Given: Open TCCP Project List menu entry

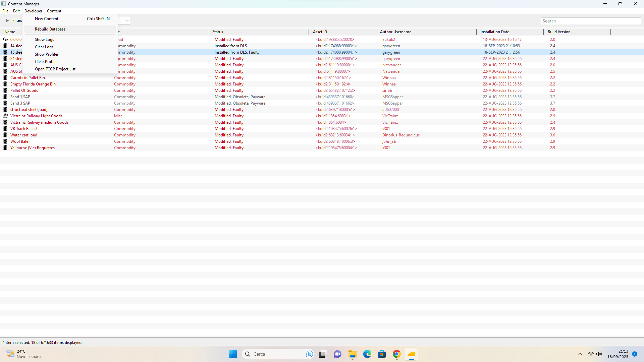Looking at the screenshot, I should point(70,69).
